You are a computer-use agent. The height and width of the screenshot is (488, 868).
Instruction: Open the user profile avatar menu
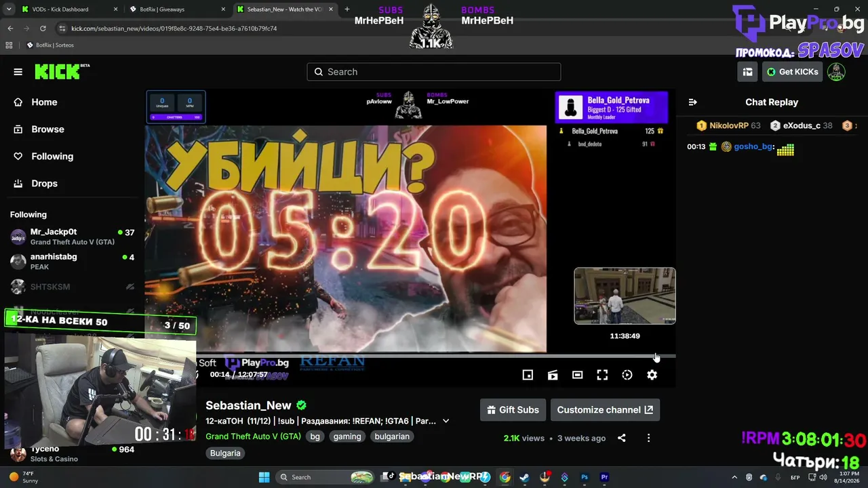pos(836,72)
